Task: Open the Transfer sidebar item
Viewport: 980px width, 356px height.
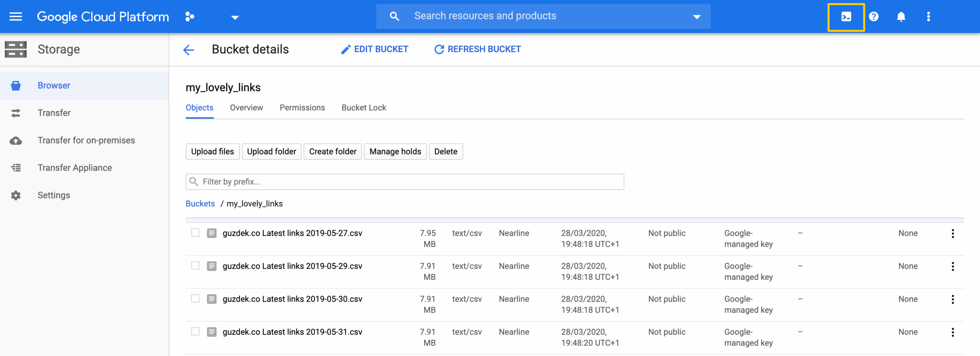Action: pyautogui.click(x=54, y=113)
